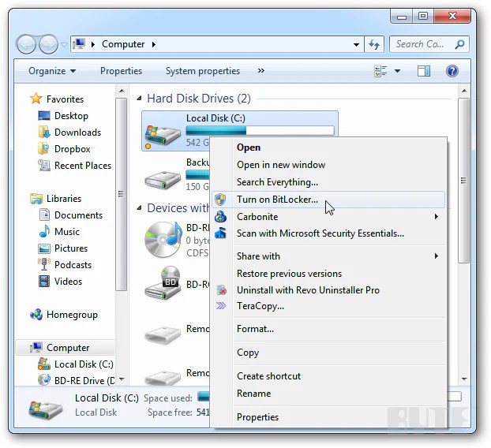This screenshot has width=491, height=448.
Task: Click the Security Essentials icon in menu
Action: [x=221, y=233]
